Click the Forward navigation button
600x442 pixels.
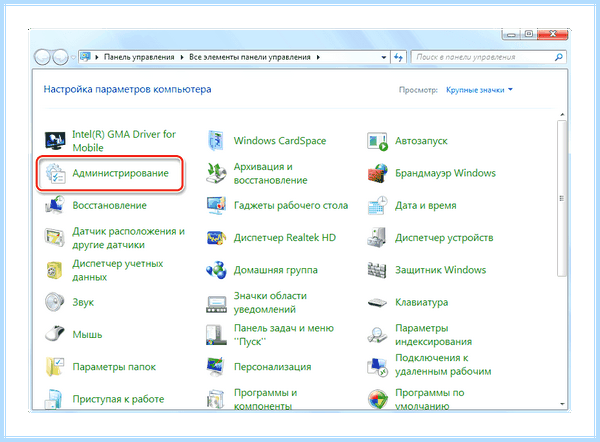coord(60,57)
